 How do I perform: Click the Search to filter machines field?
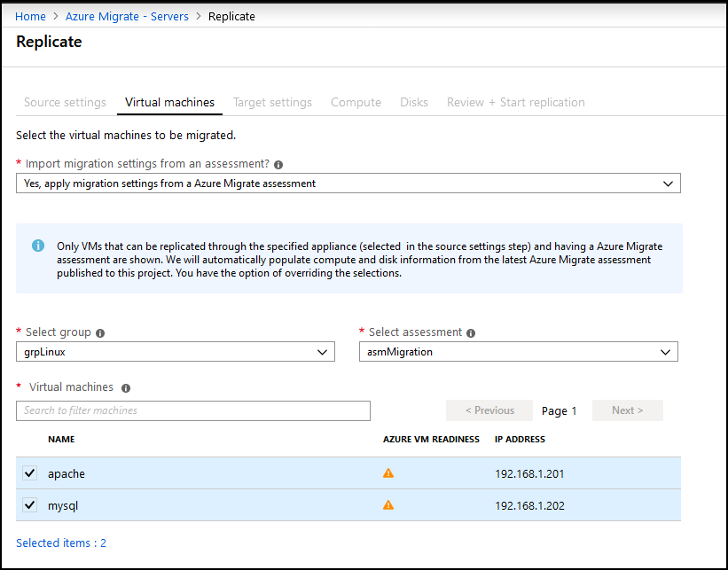click(x=193, y=410)
